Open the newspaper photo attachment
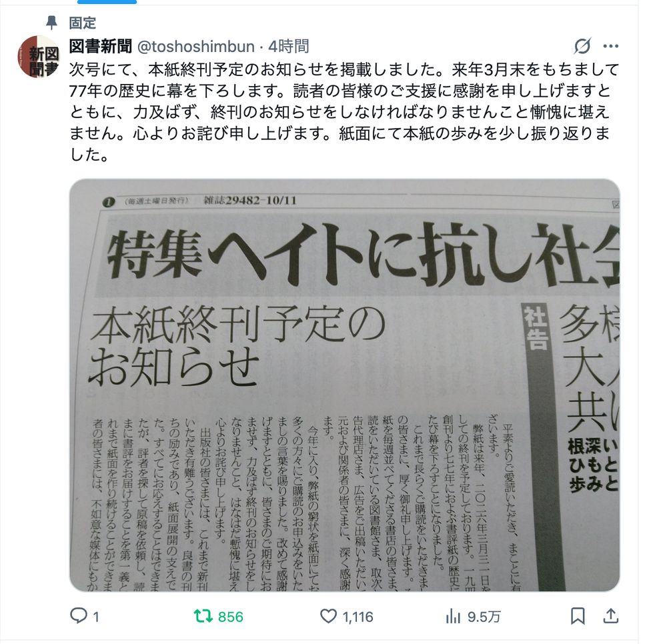Image resolution: width=667 pixels, height=644 pixels. coord(344,385)
